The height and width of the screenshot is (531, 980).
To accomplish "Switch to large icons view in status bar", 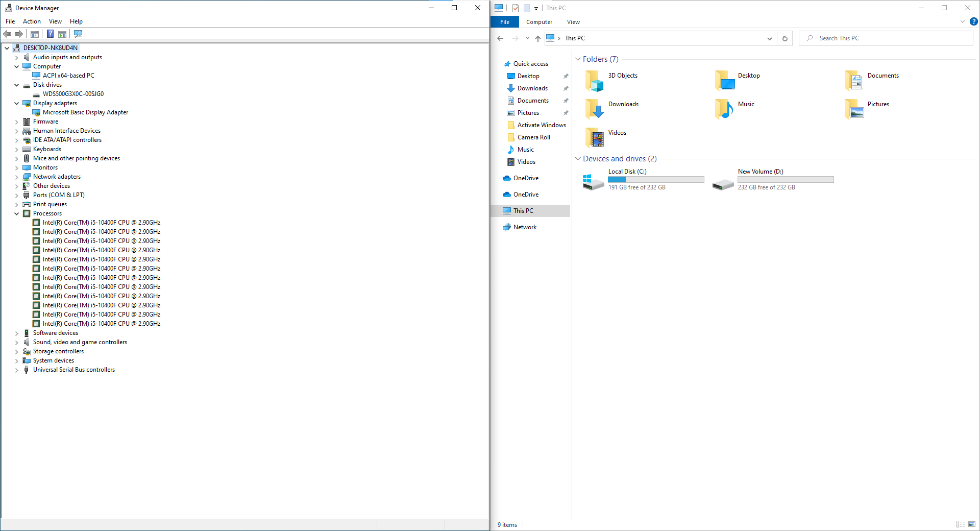I will (x=971, y=524).
